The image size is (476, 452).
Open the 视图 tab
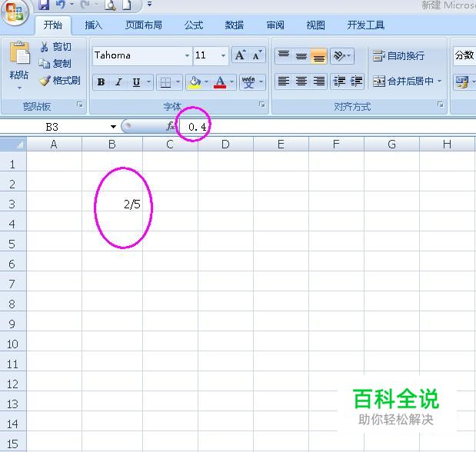tap(315, 25)
